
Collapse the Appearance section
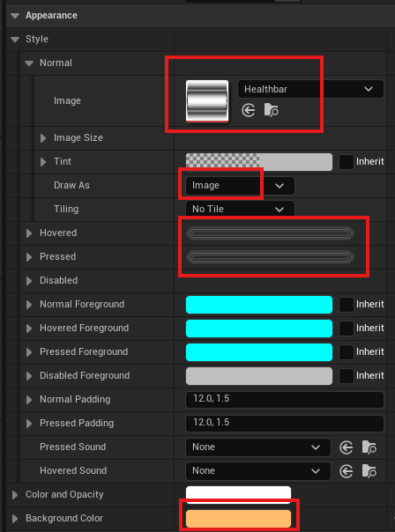click(15, 16)
